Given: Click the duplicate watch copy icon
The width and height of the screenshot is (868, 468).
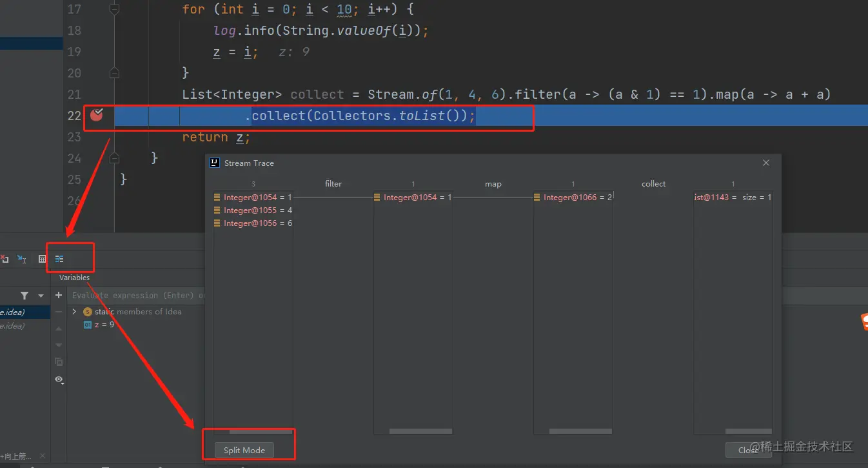Looking at the screenshot, I should (59, 362).
